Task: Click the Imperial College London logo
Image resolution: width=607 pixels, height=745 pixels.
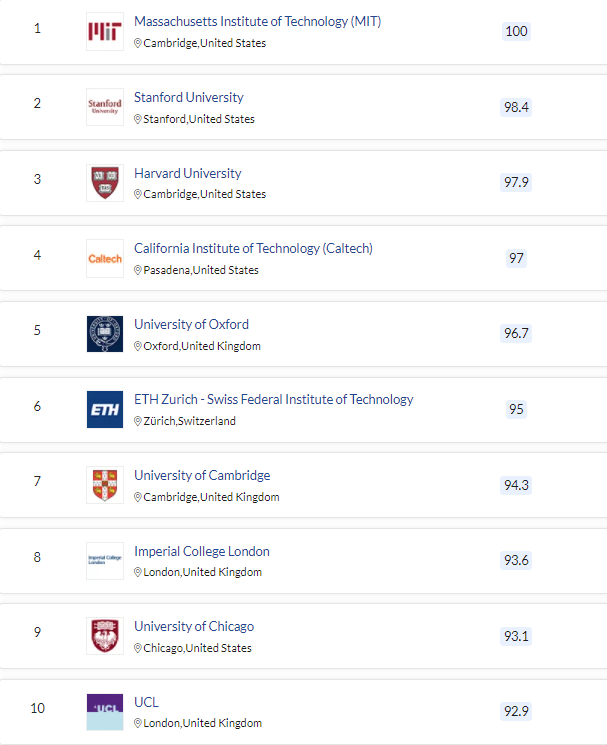Action: point(105,561)
